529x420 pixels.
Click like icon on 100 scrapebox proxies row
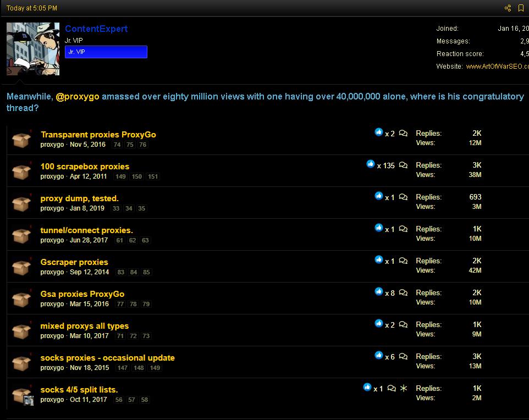pos(371,164)
